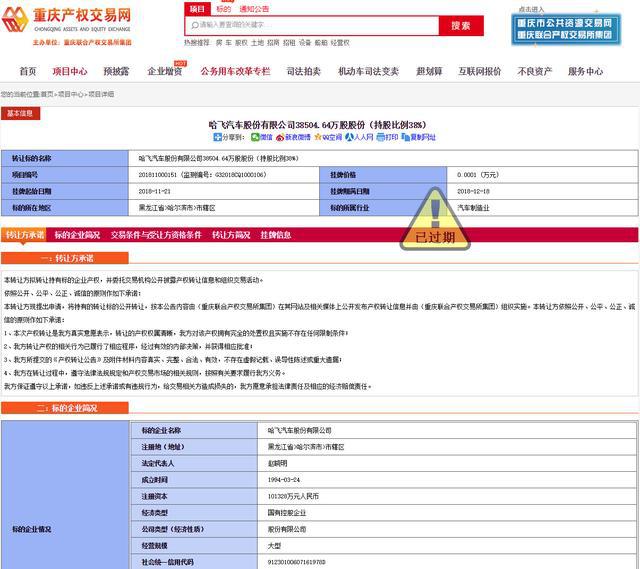Click the project title 哈飞汽车股份有限公司38504.64万股股份
This screenshot has height=569, width=640.
317,124
